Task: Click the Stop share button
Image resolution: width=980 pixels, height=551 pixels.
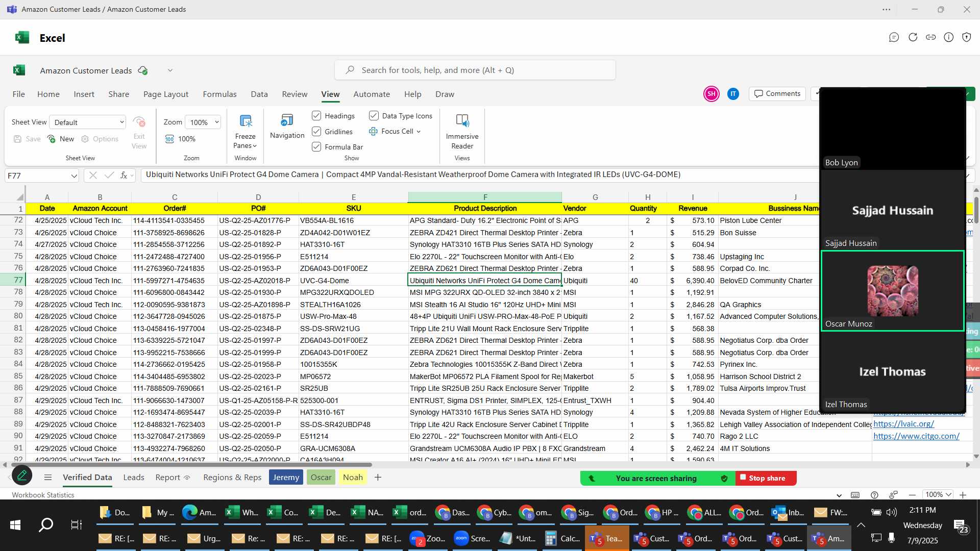Action: (x=766, y=478)
